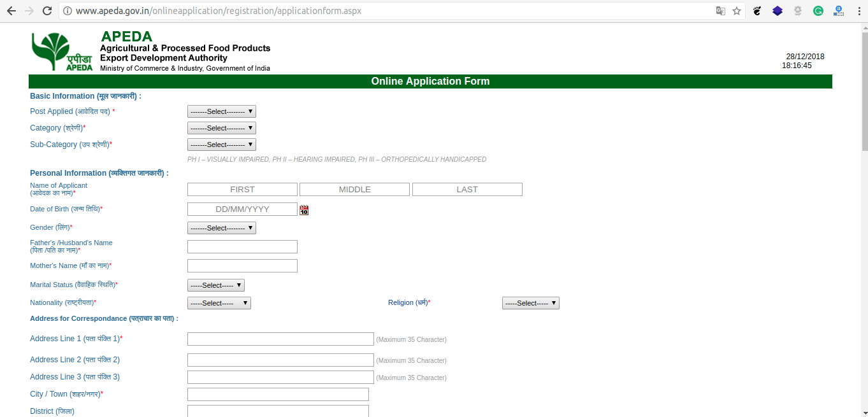Viewport: 868px width, 417px height.
Task: Open the date of birth calendar picker
Action: [x=304, y=210]
